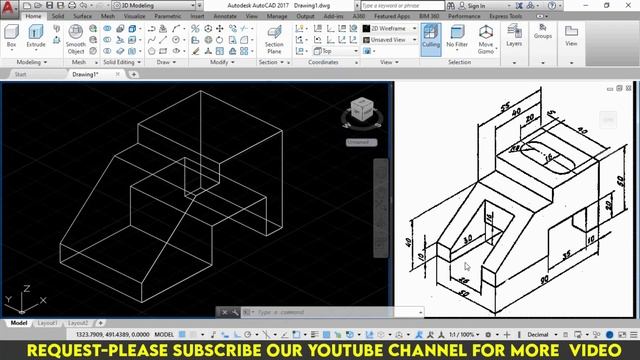The height and width of the screenshot is (360, 640).
Task: Expand the Modeling panel
Action: point(32,62)
